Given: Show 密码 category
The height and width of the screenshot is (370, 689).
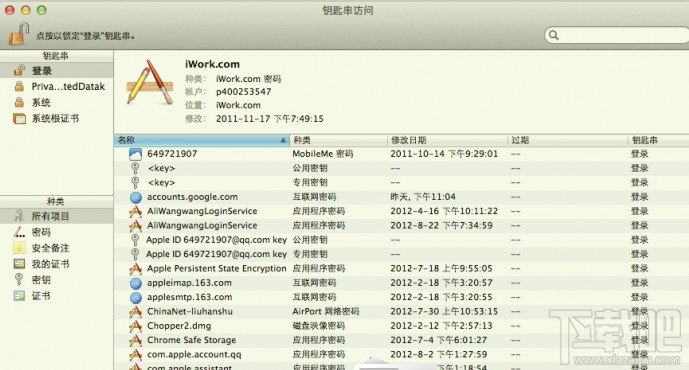Looking at the screenshot, I should 57,232.
